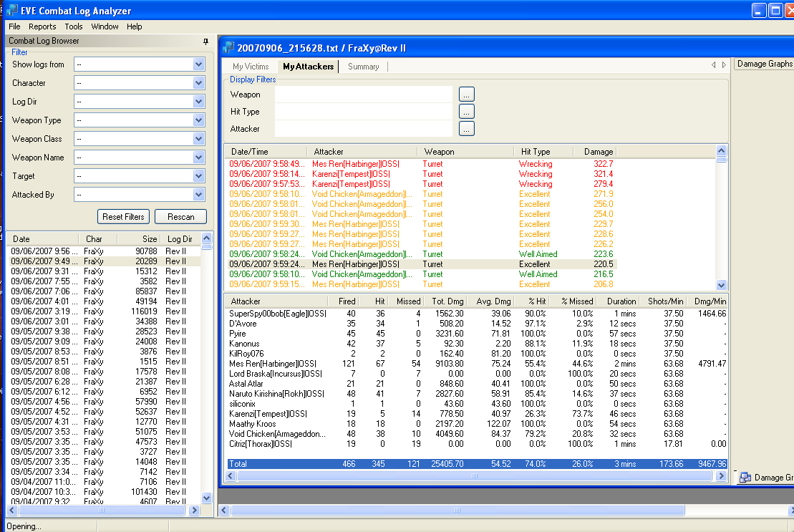Expand the Attacked By dropdown
This screenshot has height=532, width=794.
pos(199,195)
